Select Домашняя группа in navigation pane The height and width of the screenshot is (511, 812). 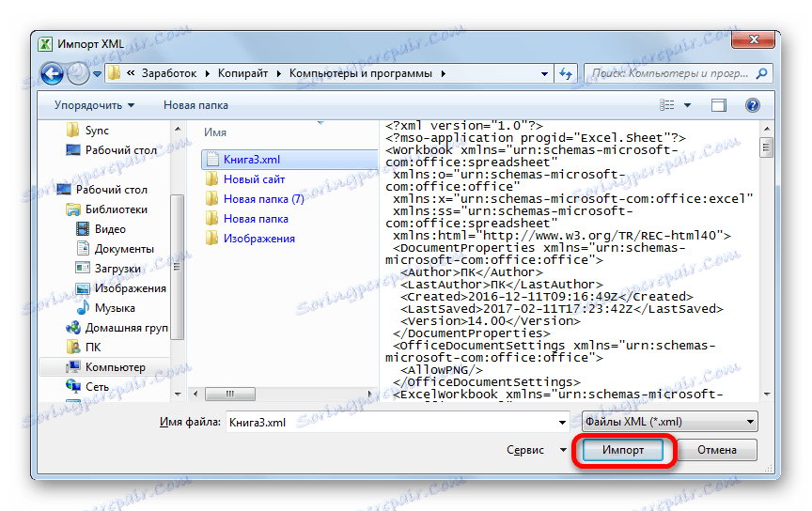[x=126, y=327]
